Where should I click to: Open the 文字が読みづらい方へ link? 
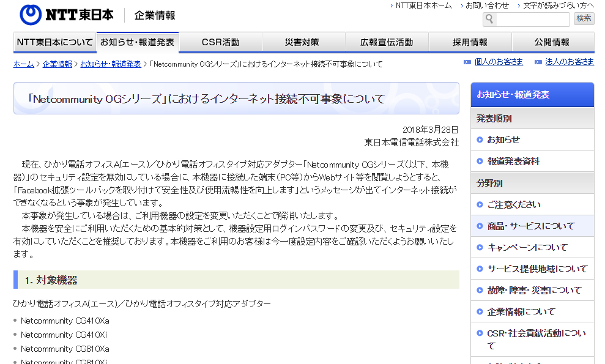click(559, 6)
